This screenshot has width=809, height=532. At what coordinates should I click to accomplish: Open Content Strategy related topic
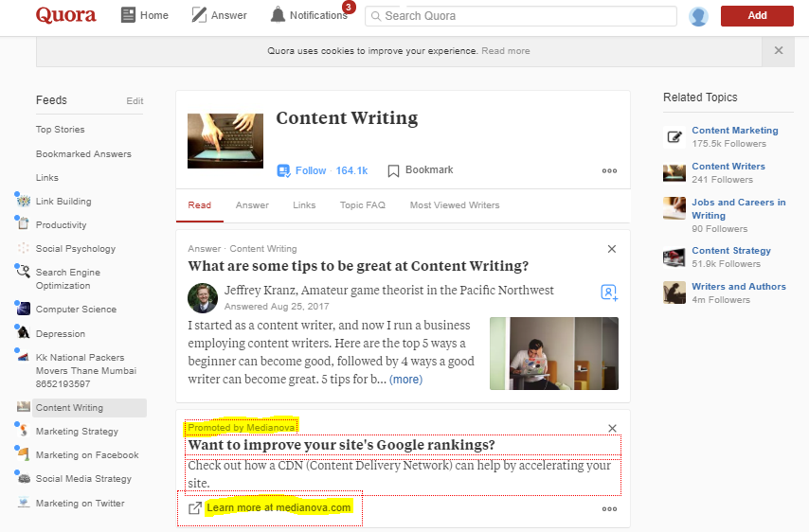click(731, 251)
